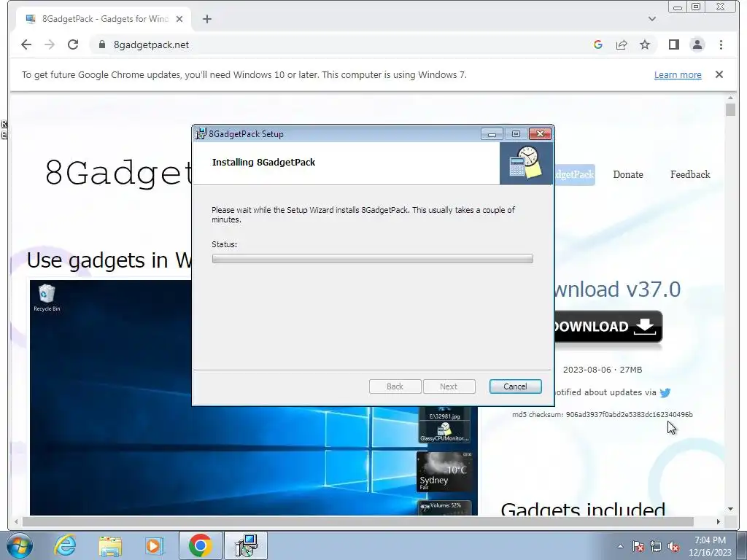Select the 8GadgetPack browser tab
Viewport: 747px width, 560px height.
(x=104, y=19)
